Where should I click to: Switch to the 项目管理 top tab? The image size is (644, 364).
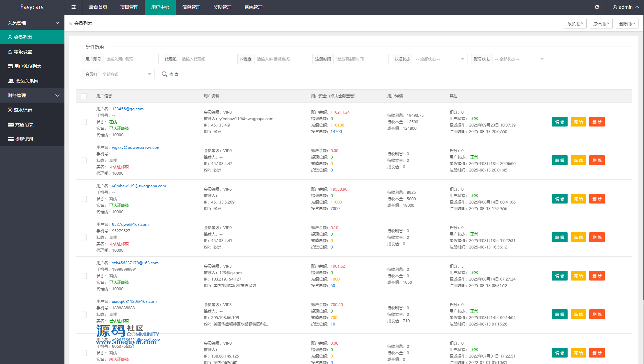pos(129,7)
